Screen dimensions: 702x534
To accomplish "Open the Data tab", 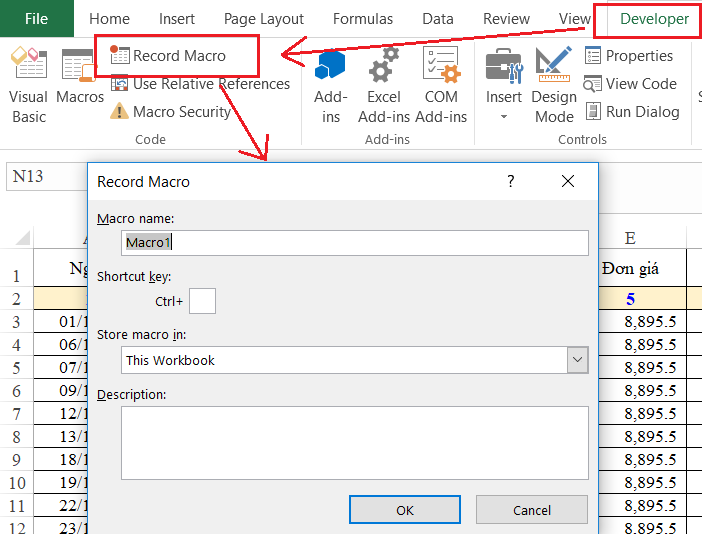I will click(x=438, y=19).
